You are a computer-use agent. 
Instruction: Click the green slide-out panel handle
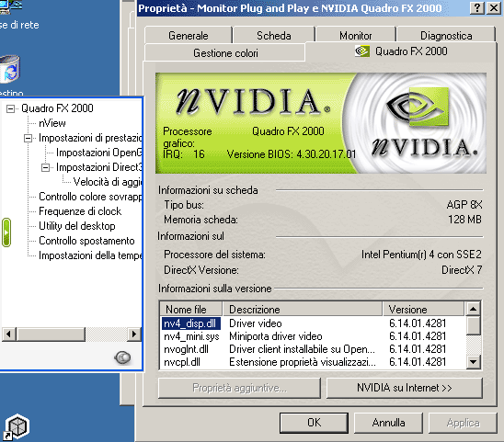click(x=6, y=232)
